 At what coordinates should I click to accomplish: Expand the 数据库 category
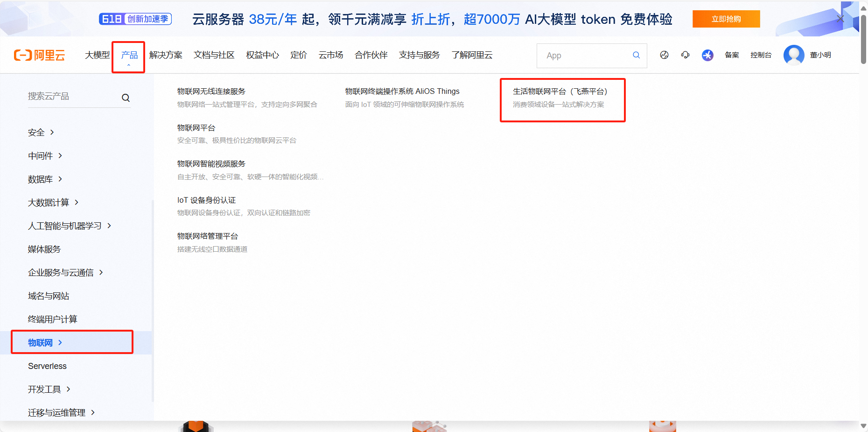(x=45, y=179)
